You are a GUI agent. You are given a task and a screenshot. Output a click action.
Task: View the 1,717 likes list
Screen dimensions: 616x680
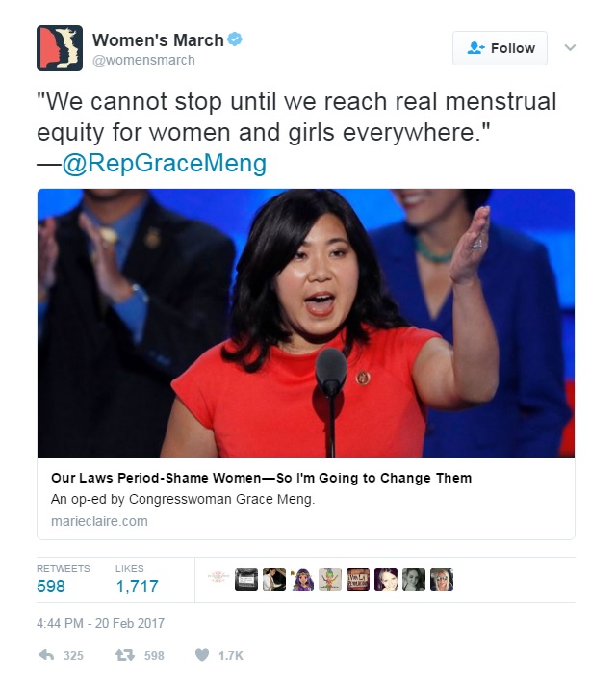pos(137,579)
